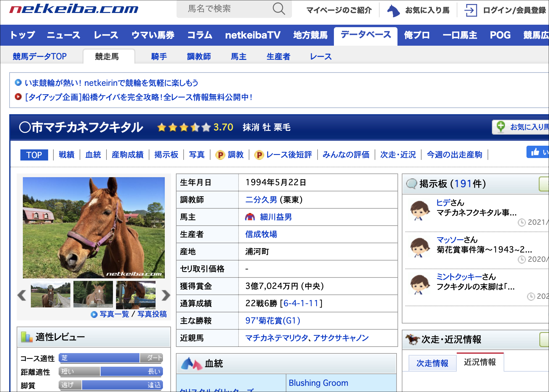This screenshot has width=549, height=392.
Task: Show previous photo thumbnails with left arrow
Action: pos(22,295)
